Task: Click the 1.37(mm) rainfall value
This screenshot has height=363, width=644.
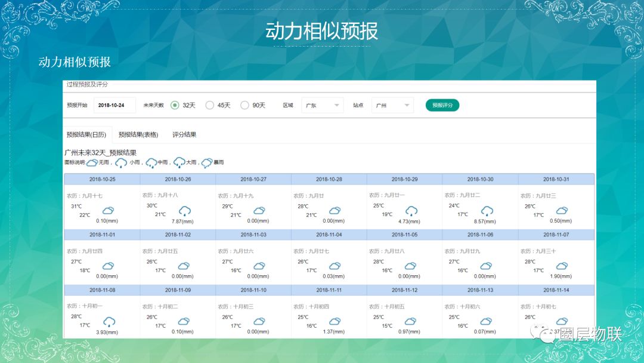Action: [x=333, y=332]
